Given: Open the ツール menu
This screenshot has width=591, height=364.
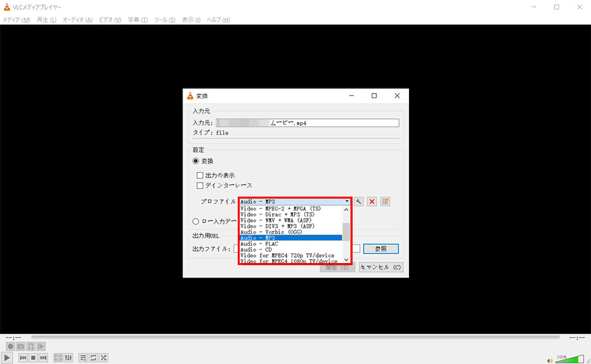Looking at the screenshot, I should (165, 20).
